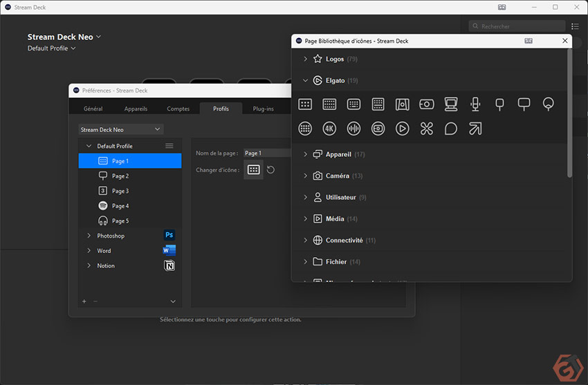The image size is (588, 385).
Task: Expand the Fichier icon category
Action: [305, 262]
